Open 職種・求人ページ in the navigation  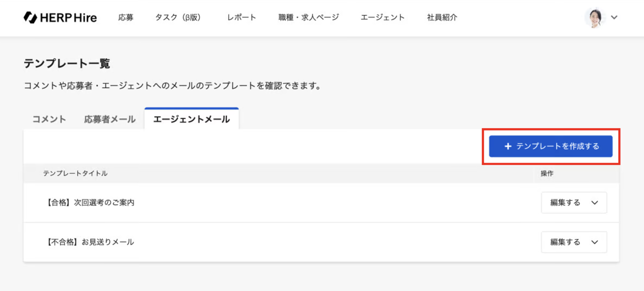point(309,18)
